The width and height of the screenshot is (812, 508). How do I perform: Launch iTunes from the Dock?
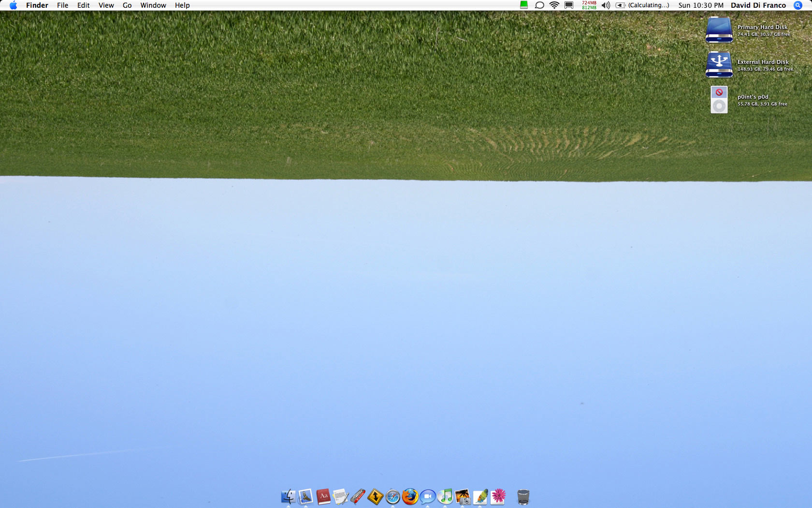click(445, 496)
